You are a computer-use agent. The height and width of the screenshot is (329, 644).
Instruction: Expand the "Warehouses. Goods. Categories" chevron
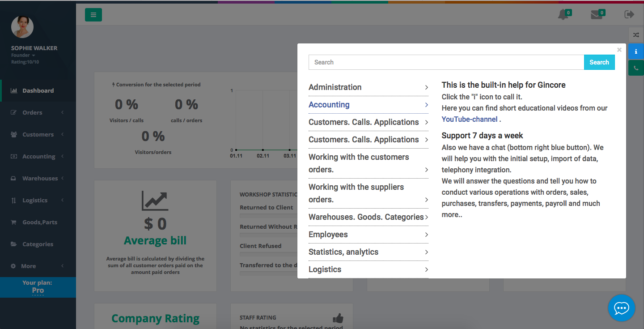(x=427, y=218)
